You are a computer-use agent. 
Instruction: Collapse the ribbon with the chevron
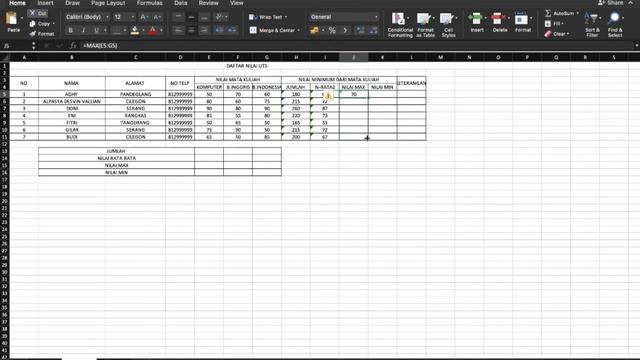pos(631,3)
